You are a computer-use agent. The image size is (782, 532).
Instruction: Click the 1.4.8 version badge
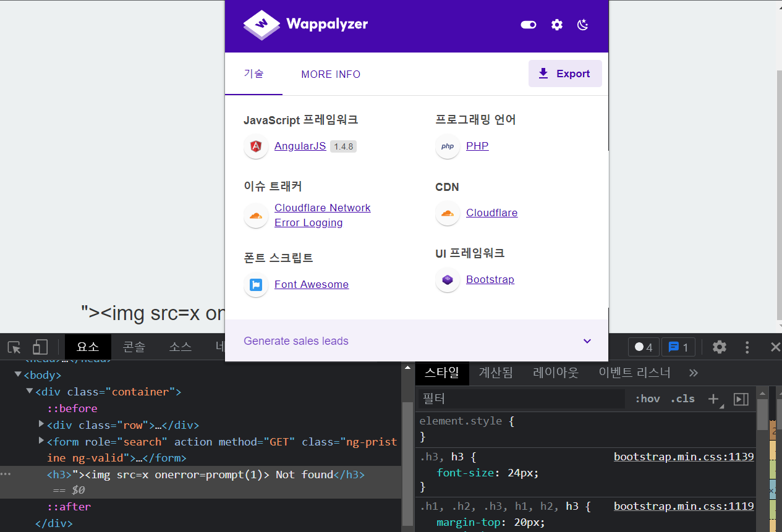[343, 146]
